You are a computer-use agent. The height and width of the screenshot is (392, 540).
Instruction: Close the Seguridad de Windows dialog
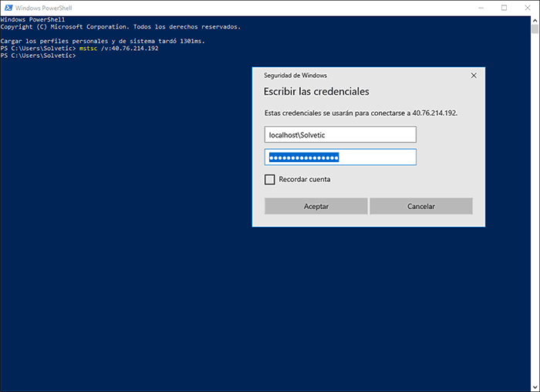pyautogui.click(x=474, y=76)
